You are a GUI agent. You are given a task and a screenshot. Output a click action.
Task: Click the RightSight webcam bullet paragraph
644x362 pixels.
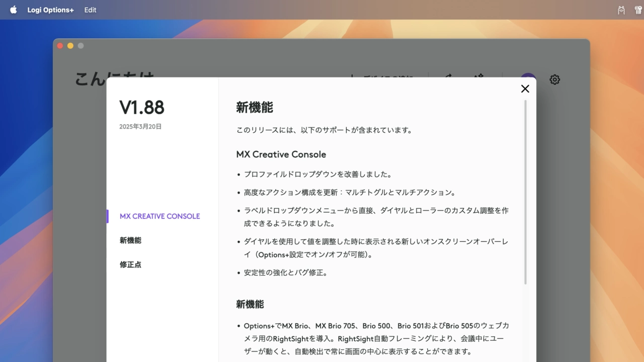coord(376,338)
